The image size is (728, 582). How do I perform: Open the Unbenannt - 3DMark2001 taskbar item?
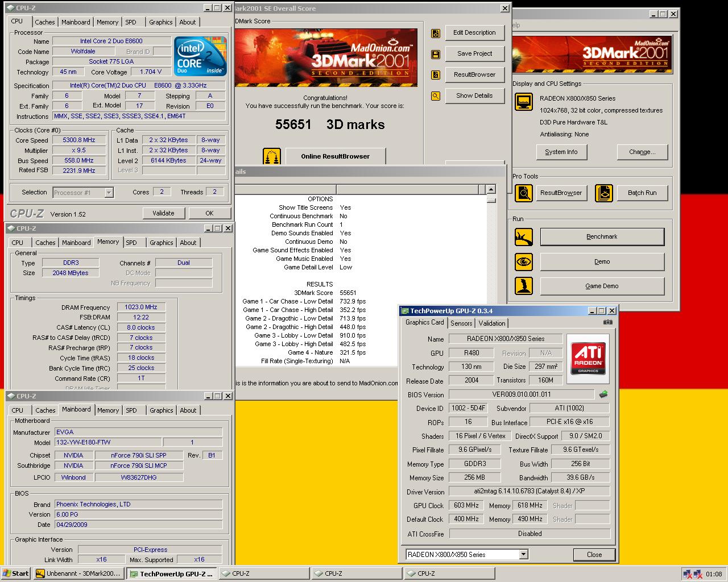78,573
